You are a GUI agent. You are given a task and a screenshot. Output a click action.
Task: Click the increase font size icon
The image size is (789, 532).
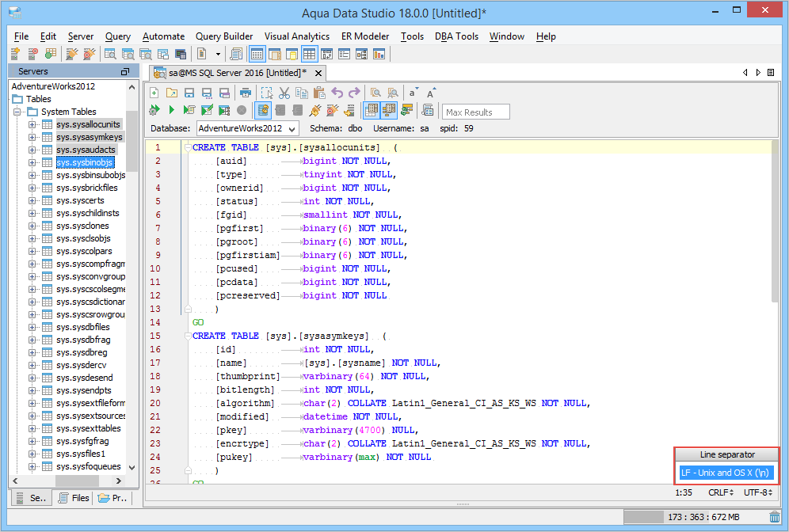(431, 93)
